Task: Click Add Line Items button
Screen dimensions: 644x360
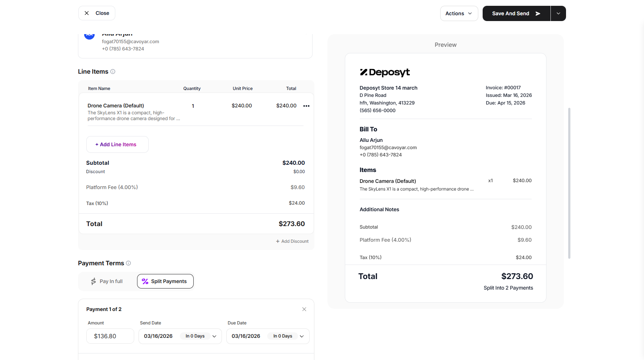Action: point(117,144)
